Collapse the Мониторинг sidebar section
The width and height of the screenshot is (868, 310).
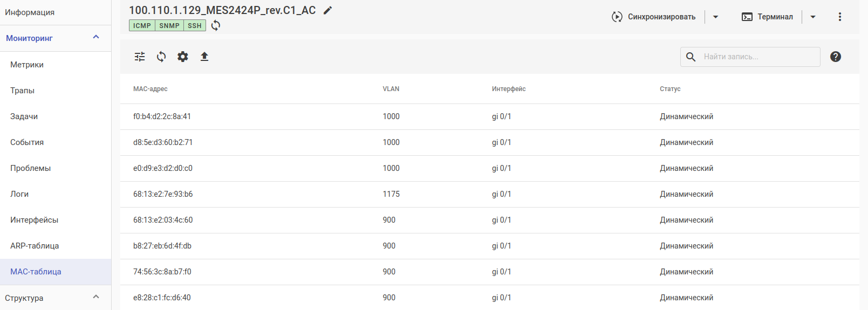pos(96,37)
